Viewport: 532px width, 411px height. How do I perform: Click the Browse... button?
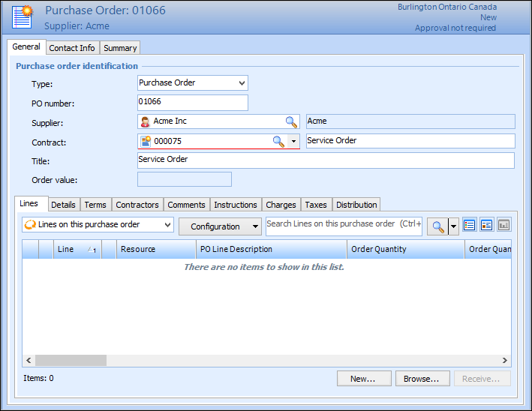pyautogui.click(x=422, y=379)
